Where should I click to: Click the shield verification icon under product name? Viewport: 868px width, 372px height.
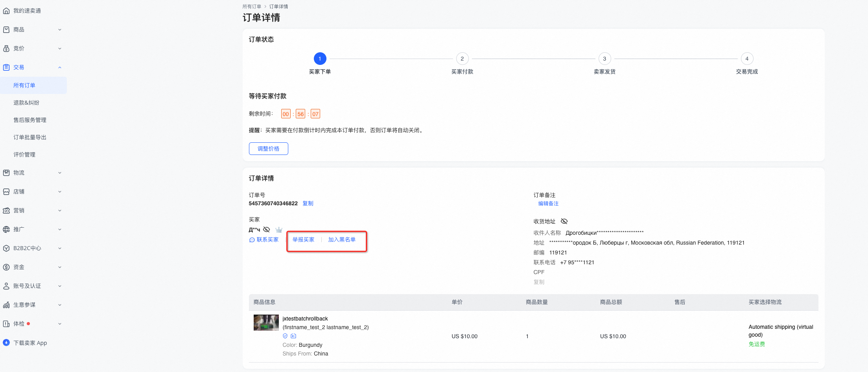tap(285, 336)
